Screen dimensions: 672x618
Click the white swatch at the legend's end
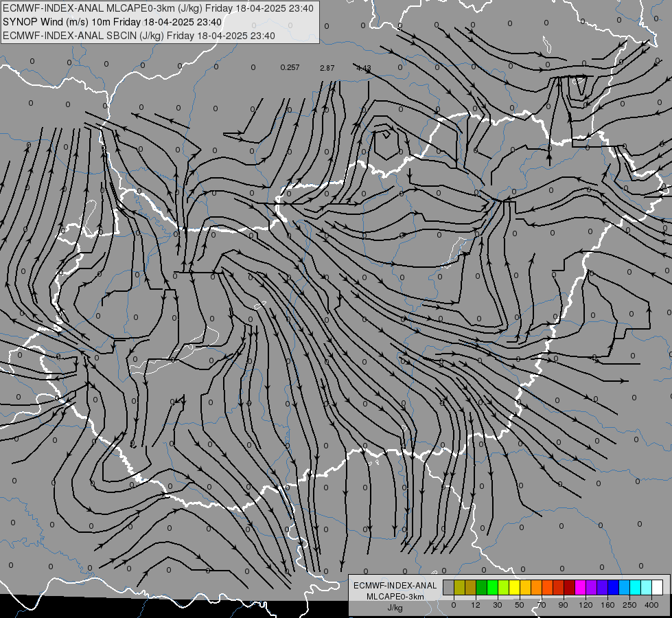(x=658, y=587)
